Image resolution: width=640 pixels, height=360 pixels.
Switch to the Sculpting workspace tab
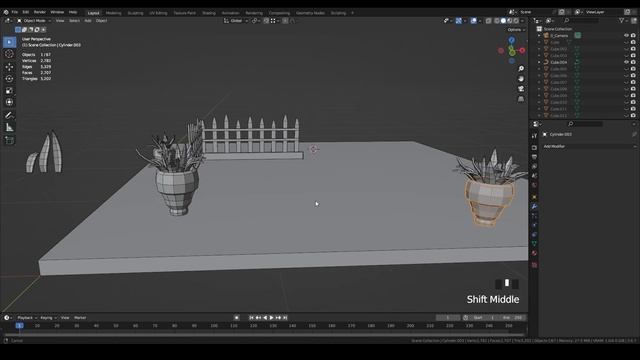tap(136, 13)
